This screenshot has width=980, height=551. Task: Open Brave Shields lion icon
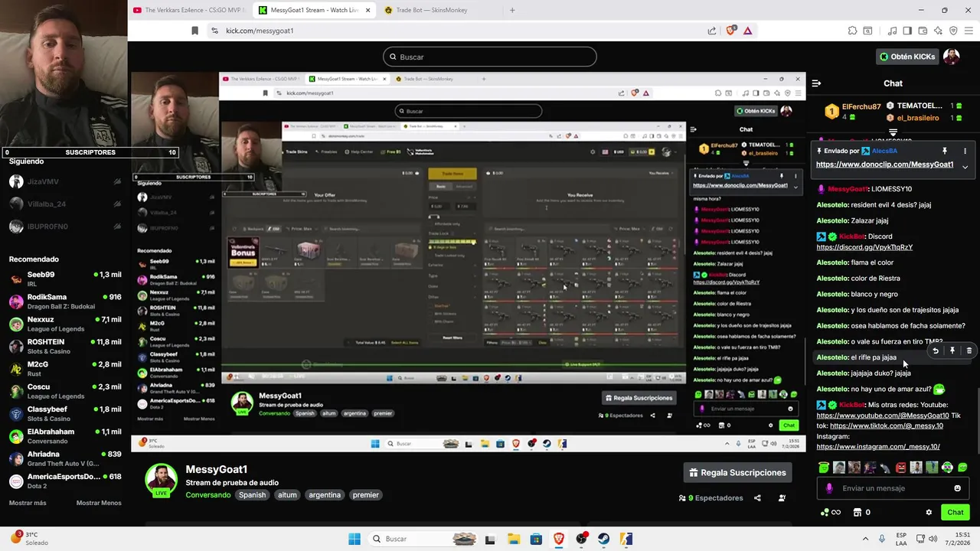(x=731, y=31)
